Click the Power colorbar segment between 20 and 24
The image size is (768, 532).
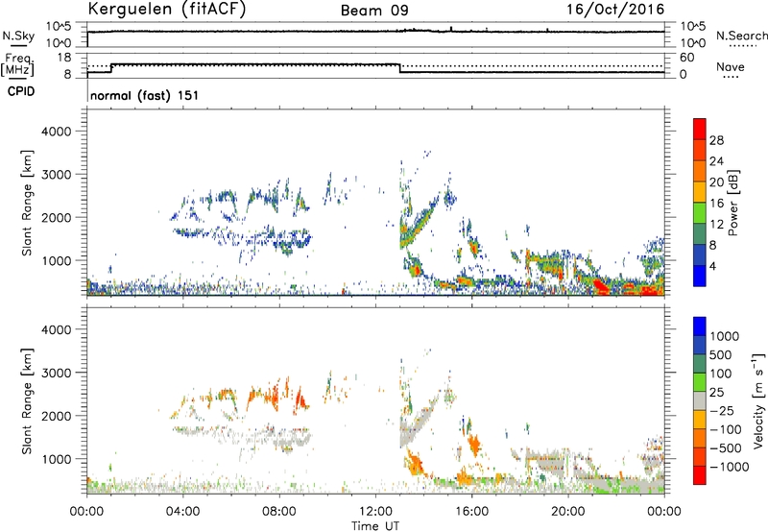click(700, 171)
